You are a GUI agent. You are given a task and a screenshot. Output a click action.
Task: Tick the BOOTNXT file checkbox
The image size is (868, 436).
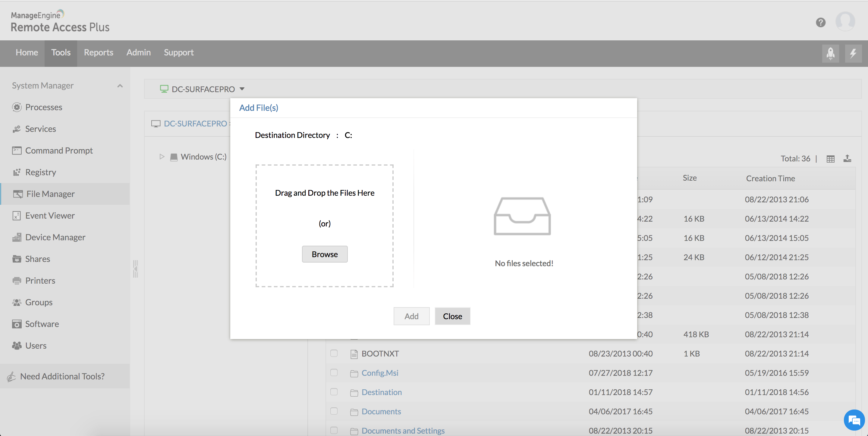pos(334,353)
